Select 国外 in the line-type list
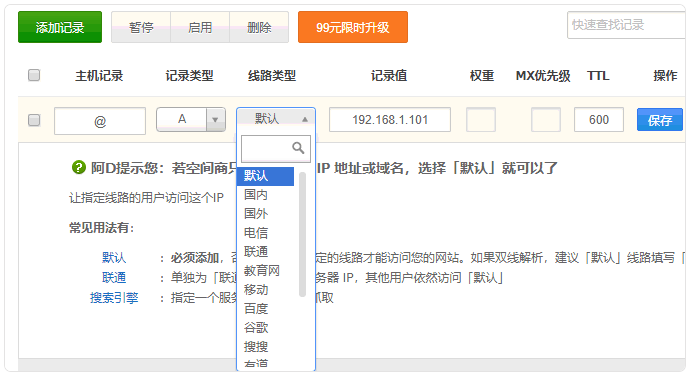This screenshot has height=377, width=690. coord(265,214)
